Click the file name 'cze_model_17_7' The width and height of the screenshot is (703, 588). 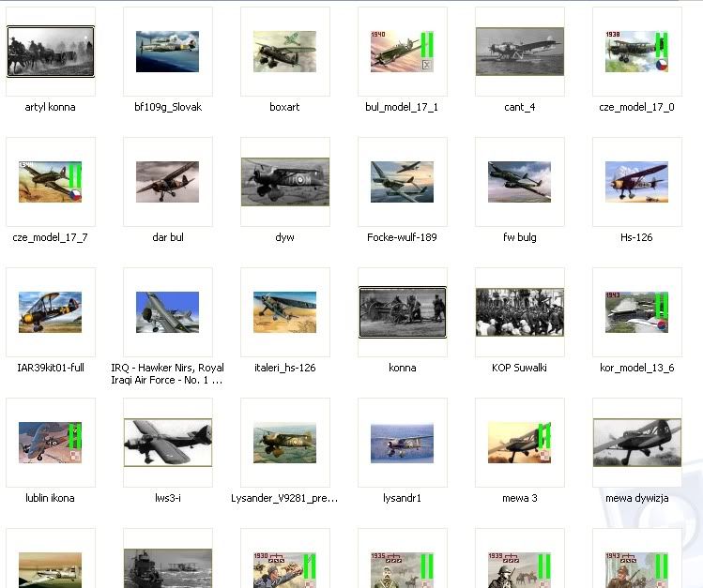51,237
